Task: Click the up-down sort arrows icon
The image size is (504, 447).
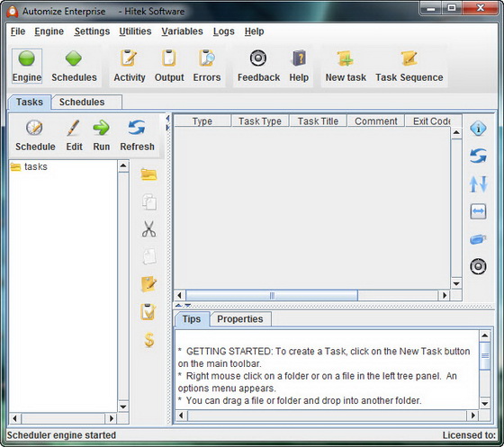Action: click(x=478, y=184)
